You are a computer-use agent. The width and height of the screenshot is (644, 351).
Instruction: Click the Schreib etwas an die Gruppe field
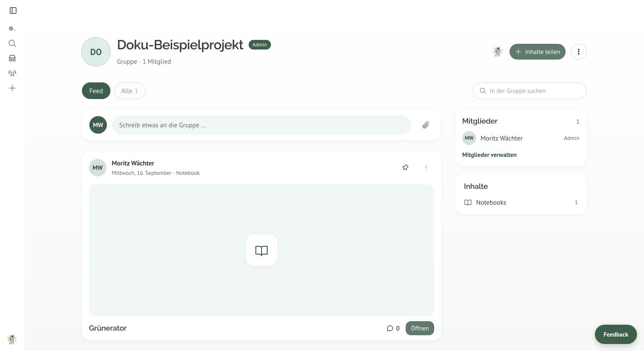click(x=262, y=125)
